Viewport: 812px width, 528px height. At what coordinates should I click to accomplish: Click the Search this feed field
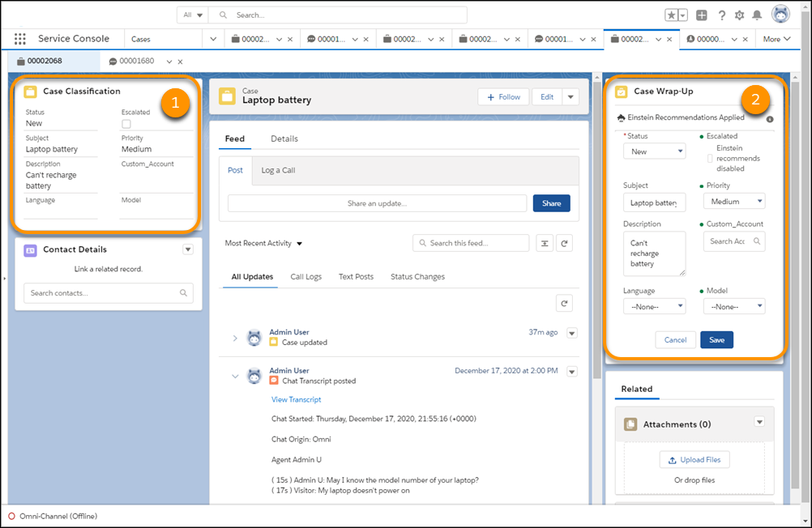470,243
